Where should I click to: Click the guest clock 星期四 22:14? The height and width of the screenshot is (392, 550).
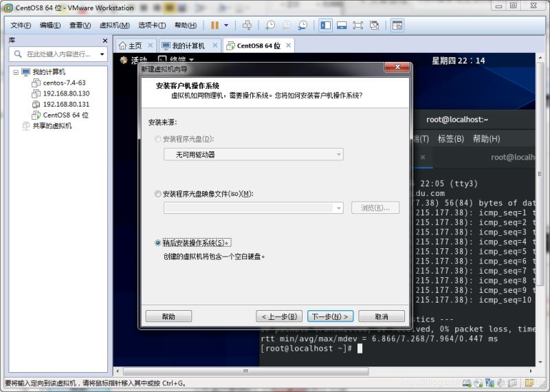click(x=458, y=61)
